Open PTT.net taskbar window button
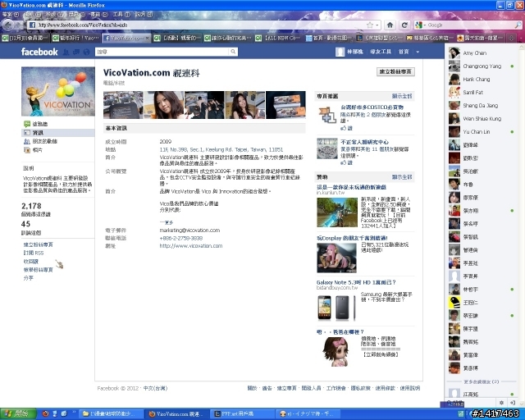This screenshot has width=525, height=420. click(x=243, y=413)
